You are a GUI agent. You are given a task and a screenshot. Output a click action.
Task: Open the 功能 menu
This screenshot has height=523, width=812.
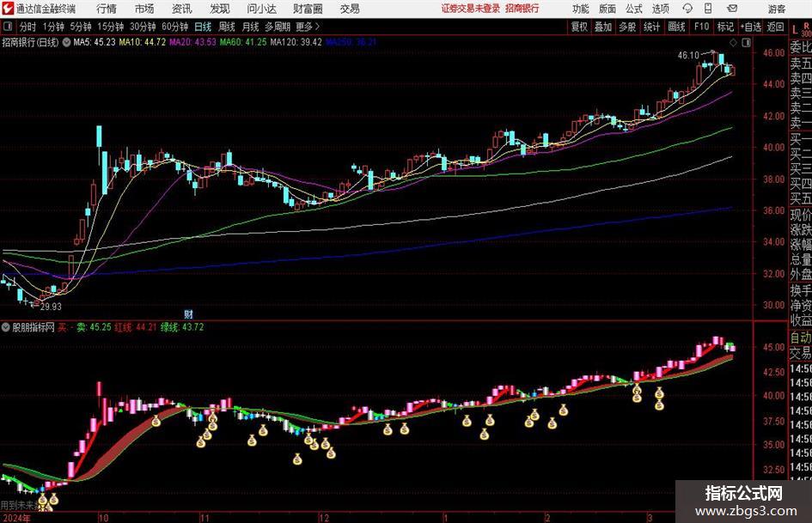click(x=581, y=9)
